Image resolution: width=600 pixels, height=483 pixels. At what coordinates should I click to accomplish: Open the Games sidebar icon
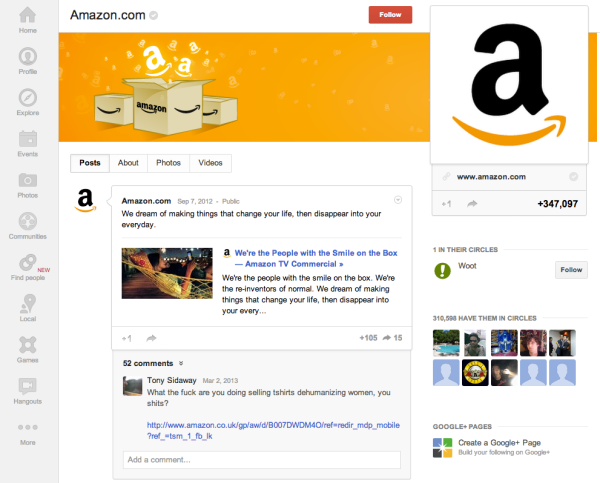coord(28,345)
